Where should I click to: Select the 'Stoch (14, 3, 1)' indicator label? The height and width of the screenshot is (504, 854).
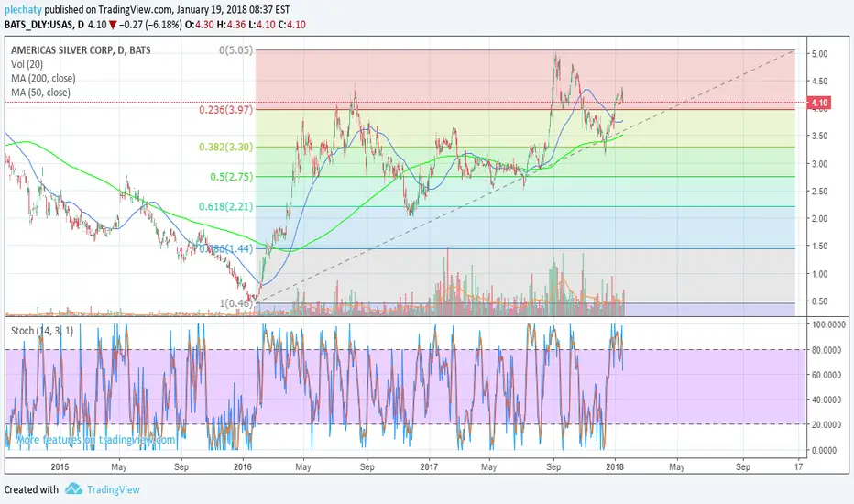(42, 331)
